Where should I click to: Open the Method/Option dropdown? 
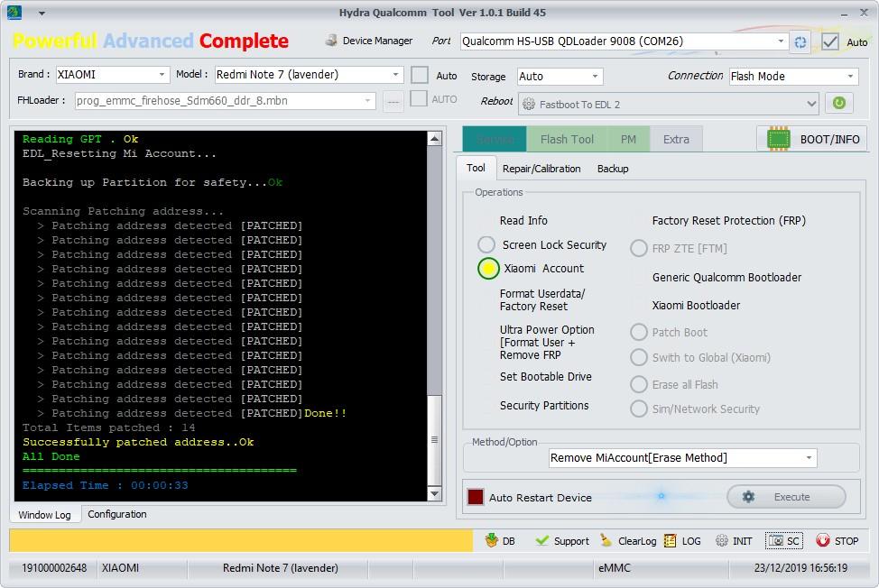pyautogui.click(x=809, y=458)
